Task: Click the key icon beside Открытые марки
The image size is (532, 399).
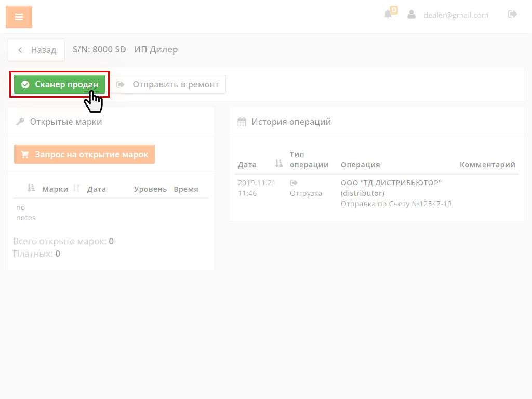Action: pos(20,122)
